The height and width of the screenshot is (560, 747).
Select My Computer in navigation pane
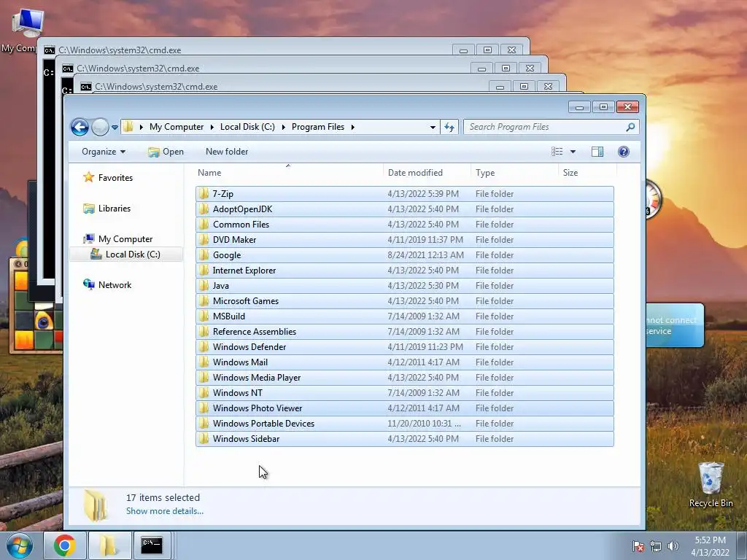tap(125, 239)
